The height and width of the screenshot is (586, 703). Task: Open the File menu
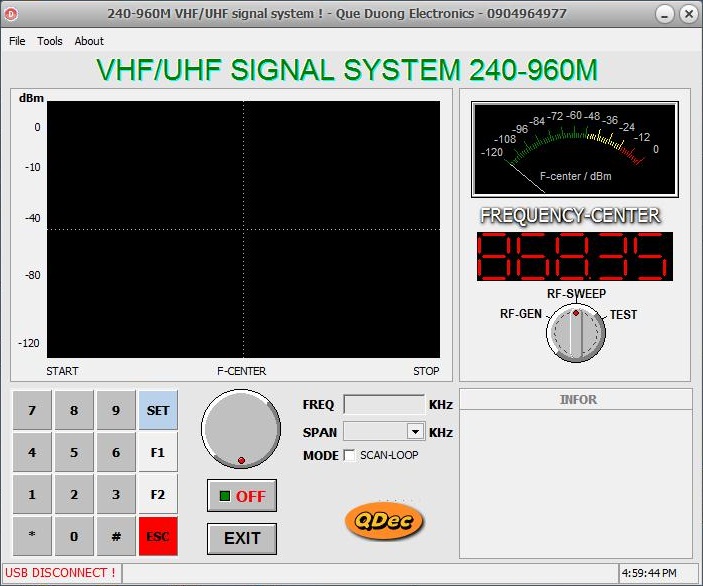[17, 41]
